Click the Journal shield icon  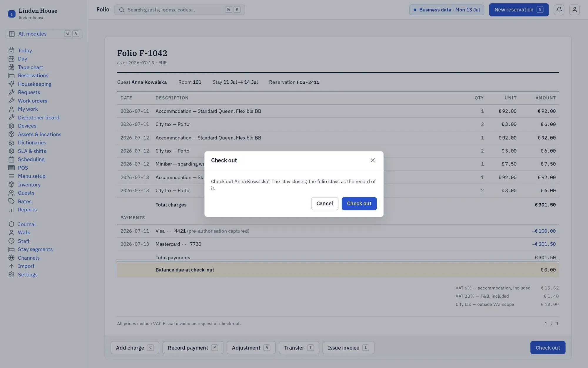point(11,224)
